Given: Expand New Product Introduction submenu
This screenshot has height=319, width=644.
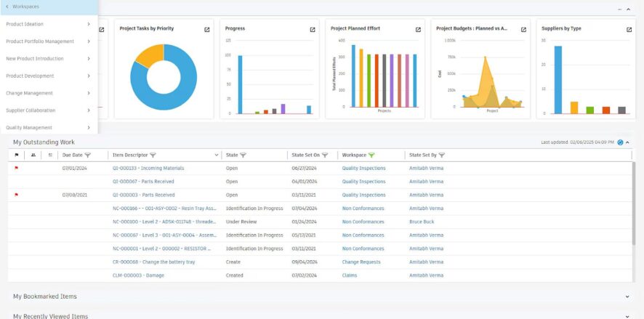Looking at the screenshot, I should tap(88, 59).
